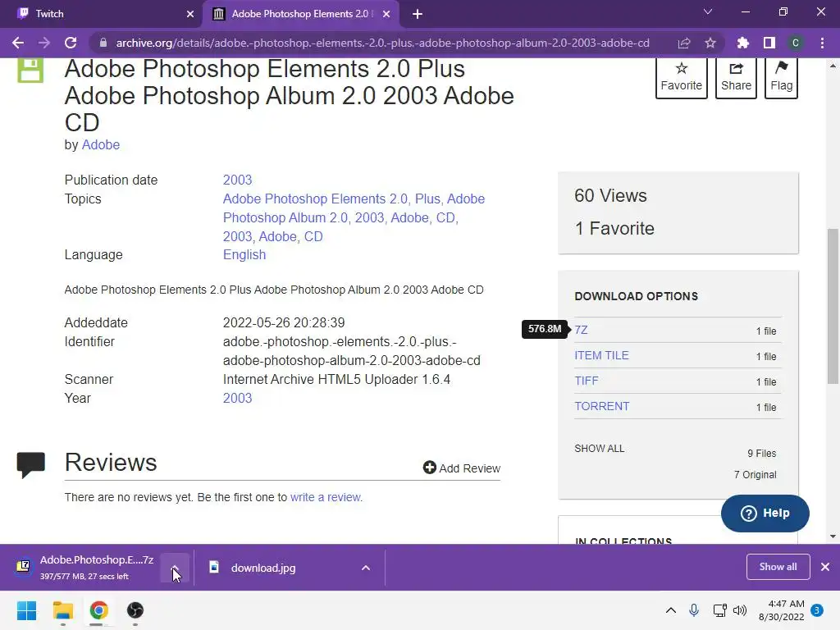Select the TORRENT download option
The height and width of the screenshot is (630, 840).
[602, 406]
